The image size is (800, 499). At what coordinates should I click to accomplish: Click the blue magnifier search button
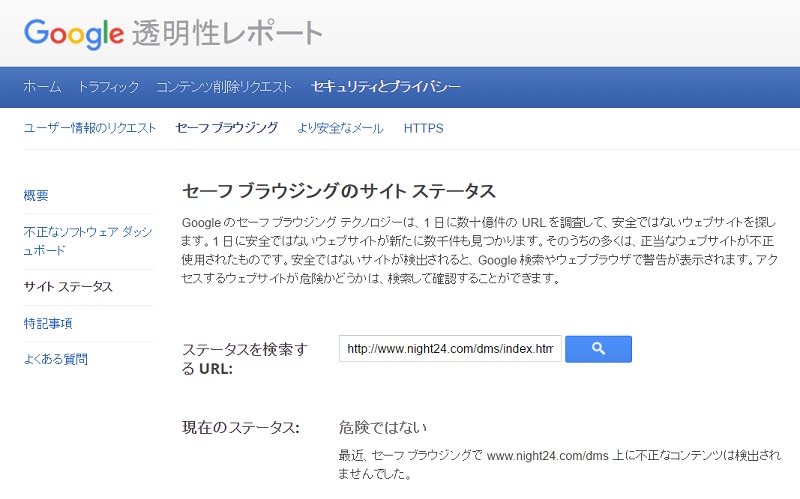pyautogui.click(x=598, y=348)
